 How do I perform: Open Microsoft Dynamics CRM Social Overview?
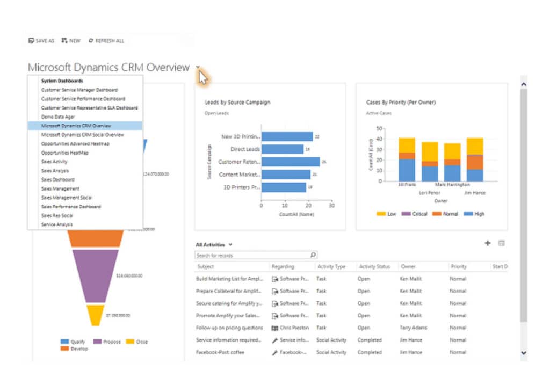(x=82, y=135)
